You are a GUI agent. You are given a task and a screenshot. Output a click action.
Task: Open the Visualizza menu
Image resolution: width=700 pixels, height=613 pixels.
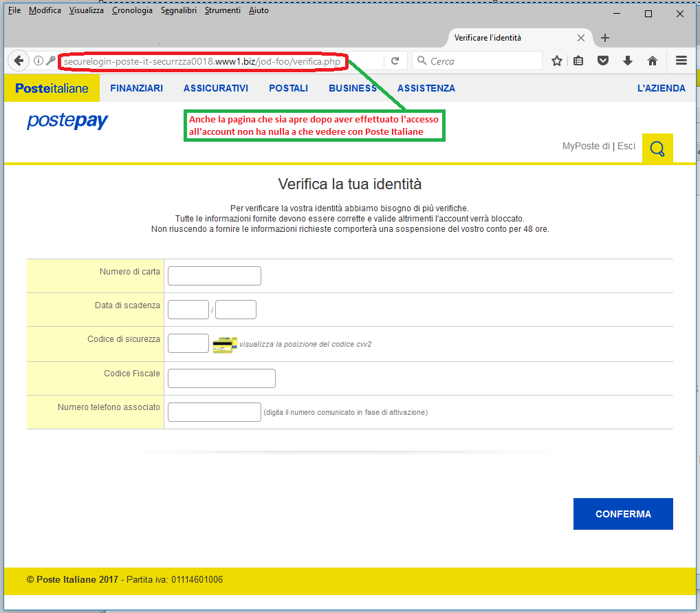86,10
